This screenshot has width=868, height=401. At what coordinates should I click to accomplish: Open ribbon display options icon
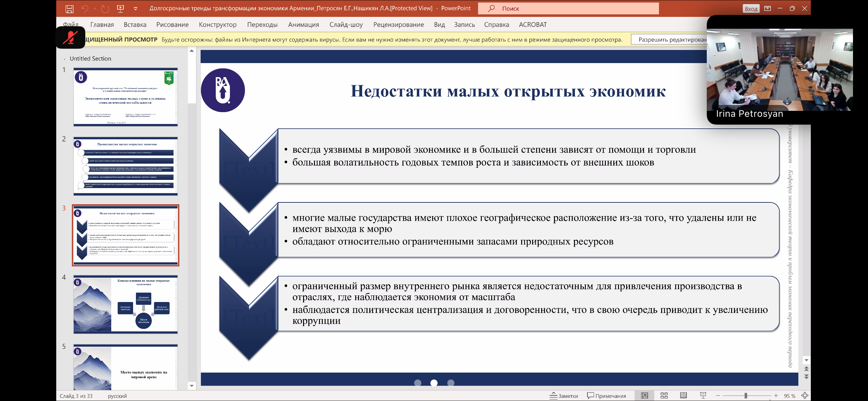coord(768,8)
